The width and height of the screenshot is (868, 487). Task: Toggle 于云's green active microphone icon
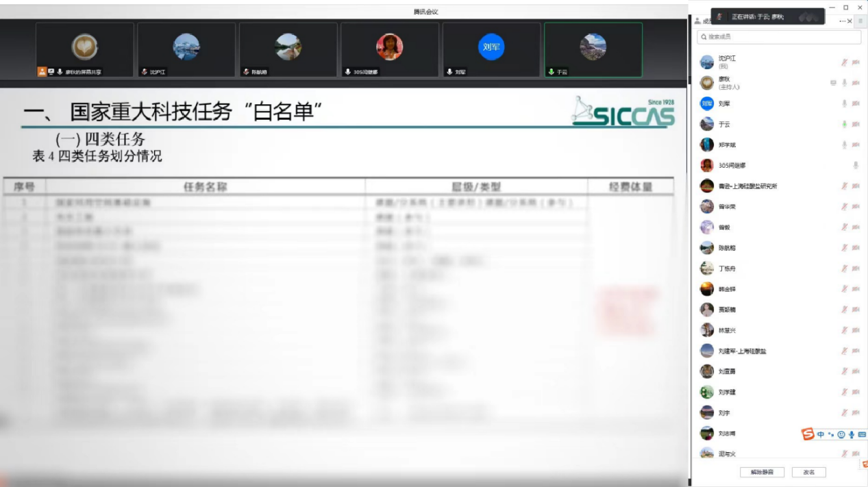[845, 124]
